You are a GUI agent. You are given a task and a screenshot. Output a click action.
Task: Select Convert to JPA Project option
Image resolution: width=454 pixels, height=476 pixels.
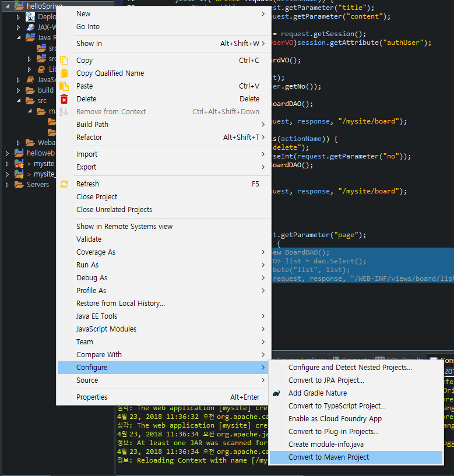[x=326, y=380]
